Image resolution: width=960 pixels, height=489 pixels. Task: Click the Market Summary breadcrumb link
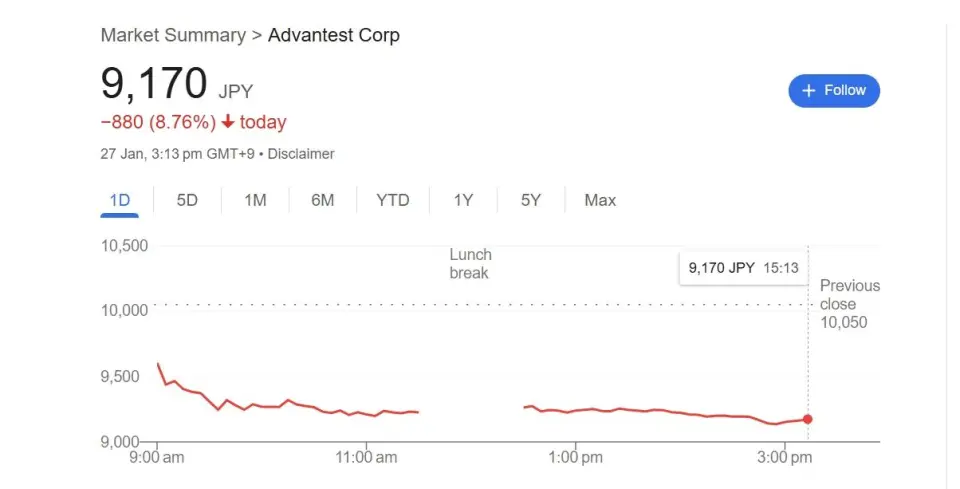click(x=173, y=35)
